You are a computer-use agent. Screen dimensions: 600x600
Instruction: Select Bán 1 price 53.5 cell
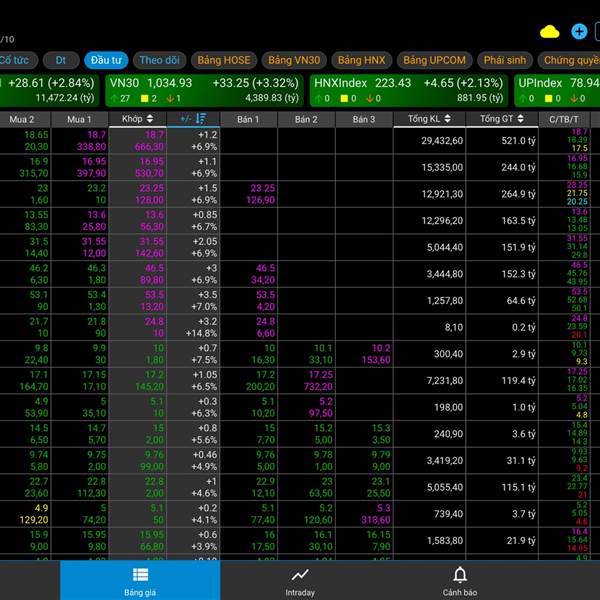[x=266, y=295]
